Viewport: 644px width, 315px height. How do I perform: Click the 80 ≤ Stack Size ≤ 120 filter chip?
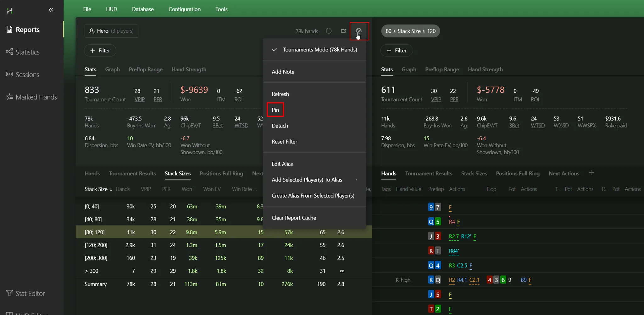tap(410, 31)
